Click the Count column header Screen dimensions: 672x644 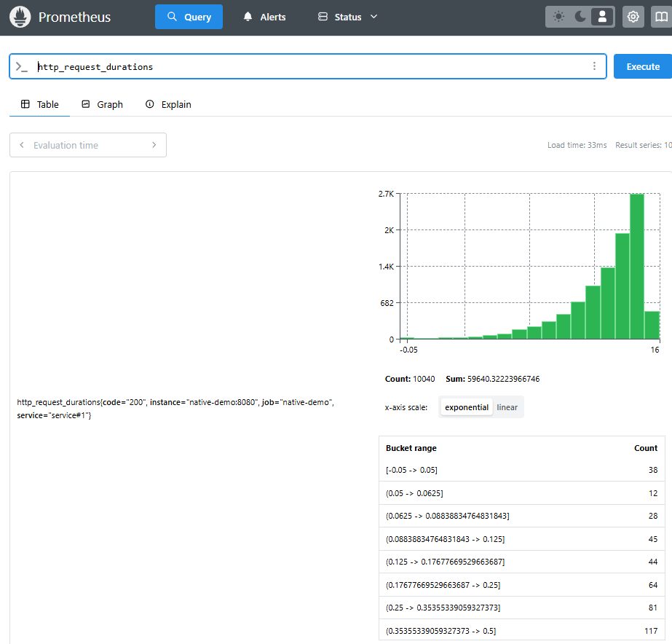pos(646,448)
